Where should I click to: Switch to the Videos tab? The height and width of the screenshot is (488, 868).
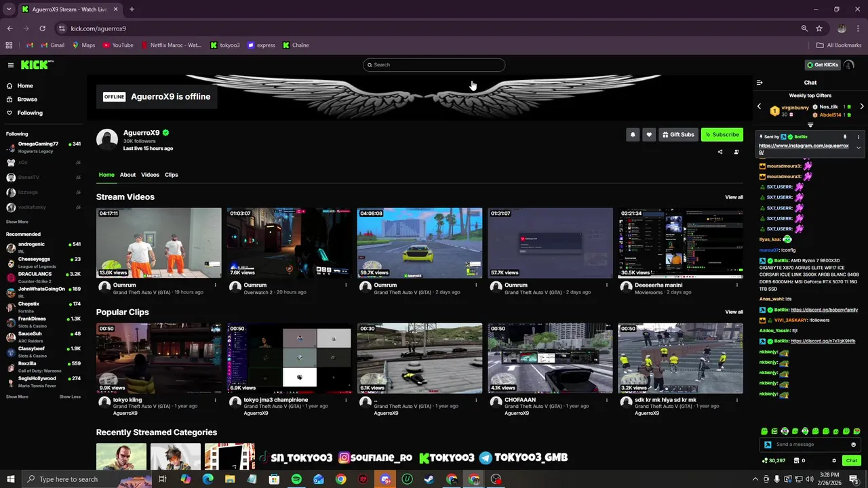(150, 175)
